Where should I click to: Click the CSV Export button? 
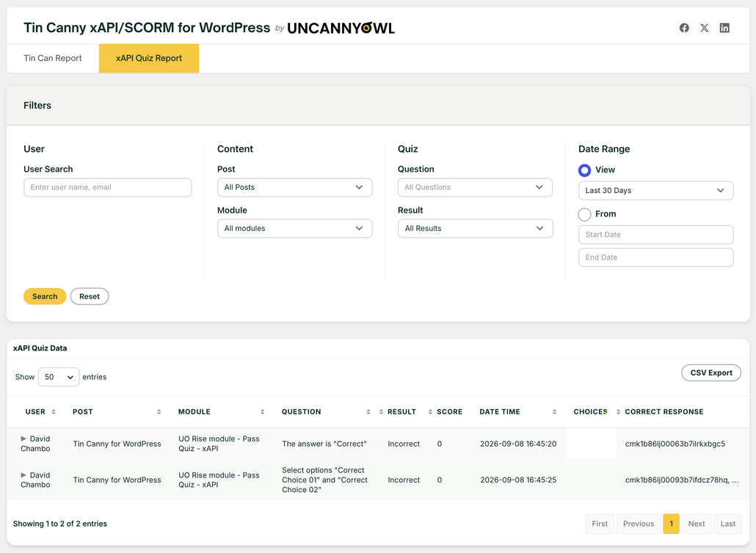711,373
